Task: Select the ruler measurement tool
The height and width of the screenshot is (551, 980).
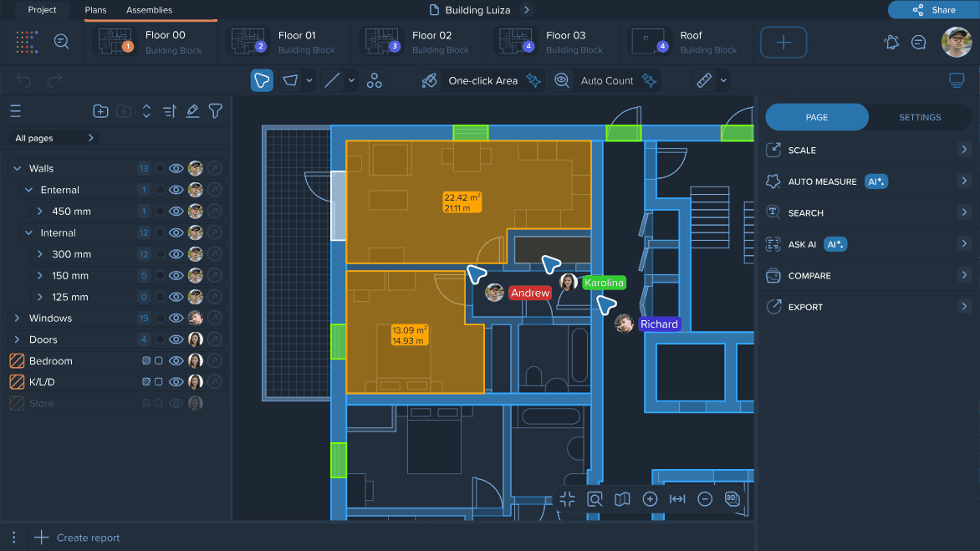Action: click(x=704, y=80)
